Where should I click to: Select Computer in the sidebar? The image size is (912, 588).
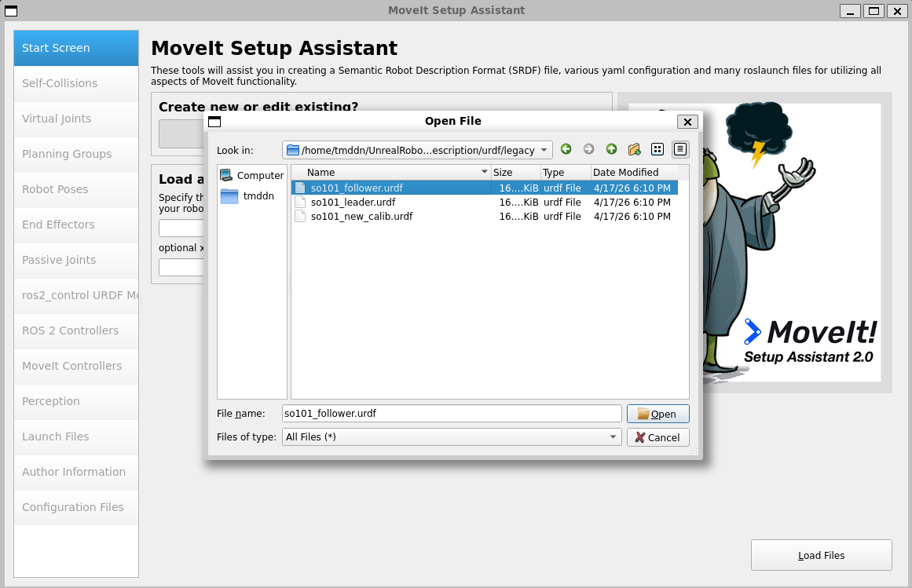point(252,175)
